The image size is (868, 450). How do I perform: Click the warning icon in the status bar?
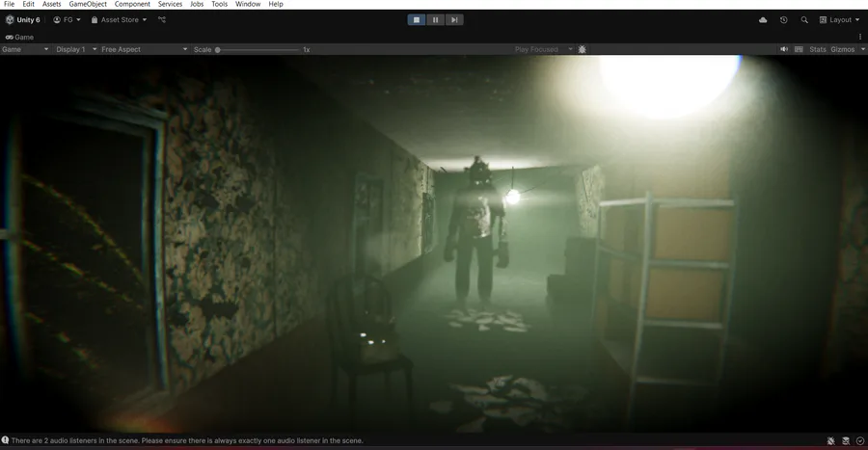pyautogui.click(x=5, y=440)
